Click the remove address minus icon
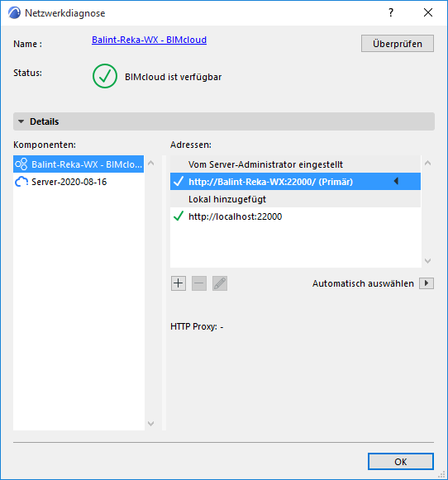The image size is (448, 480). coord(199,283)
